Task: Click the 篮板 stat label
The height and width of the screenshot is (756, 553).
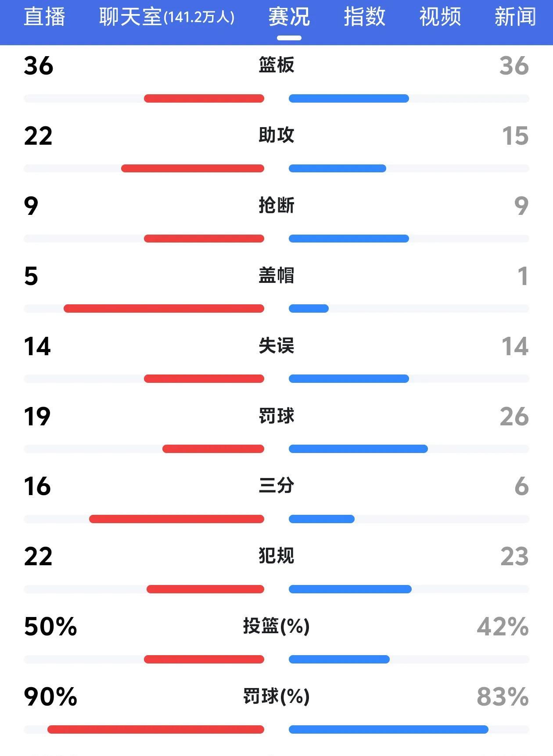Action: [x=276, y=65]
